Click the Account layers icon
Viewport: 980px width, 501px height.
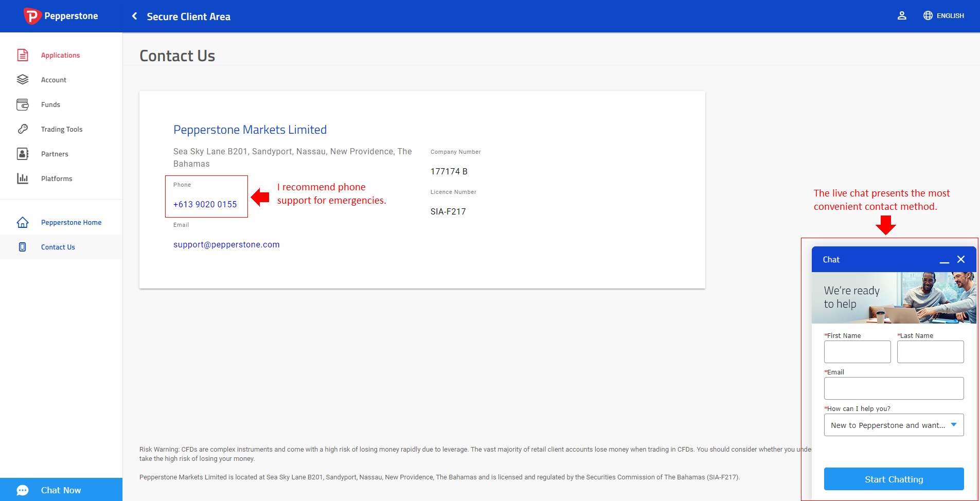click(x=23, y=80)
